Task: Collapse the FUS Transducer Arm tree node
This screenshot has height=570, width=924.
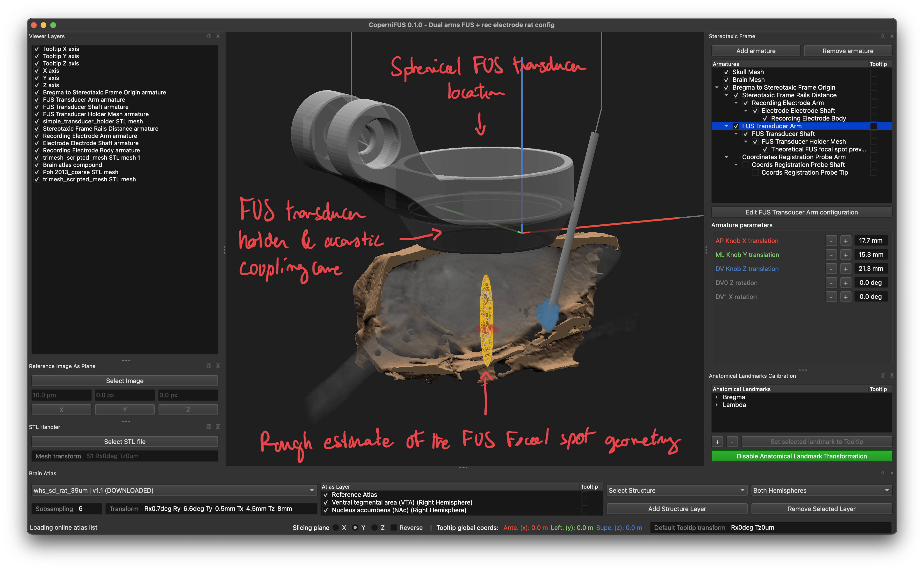Action: point(726,126)
